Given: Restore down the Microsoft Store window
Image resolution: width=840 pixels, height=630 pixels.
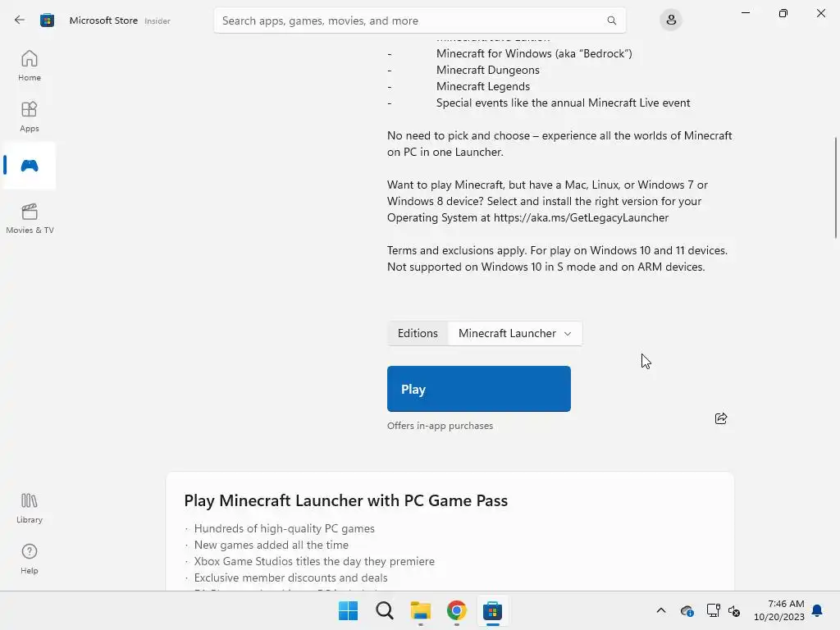Looking at the screenshot, I should (x=783, y=13).
